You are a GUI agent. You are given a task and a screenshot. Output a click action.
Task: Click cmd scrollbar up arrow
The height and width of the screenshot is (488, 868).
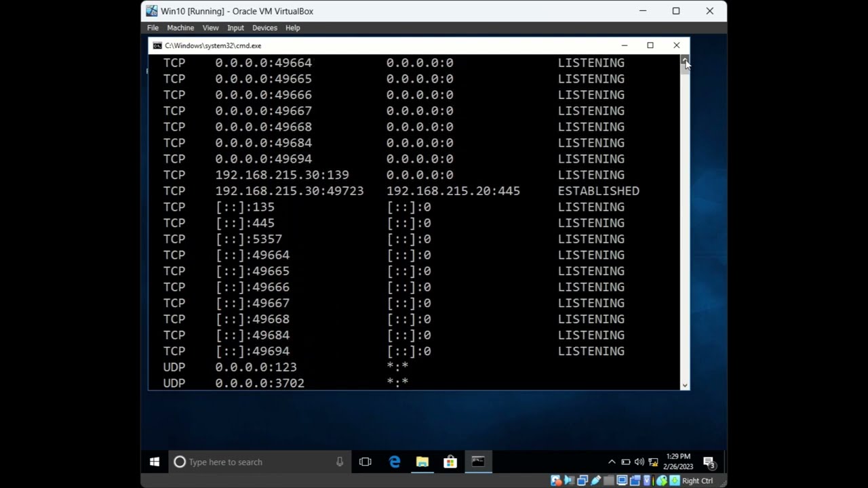pyautogui.click(x=685, y=59)
